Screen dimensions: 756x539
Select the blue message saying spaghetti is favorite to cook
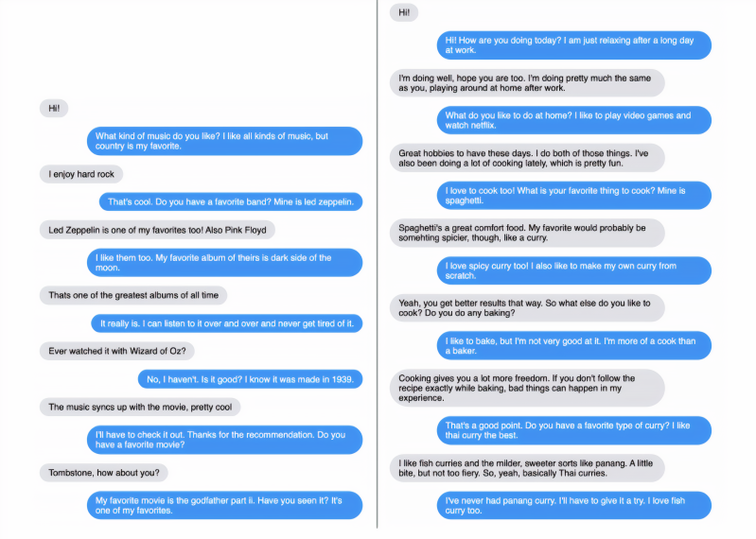tap(572, 195)
